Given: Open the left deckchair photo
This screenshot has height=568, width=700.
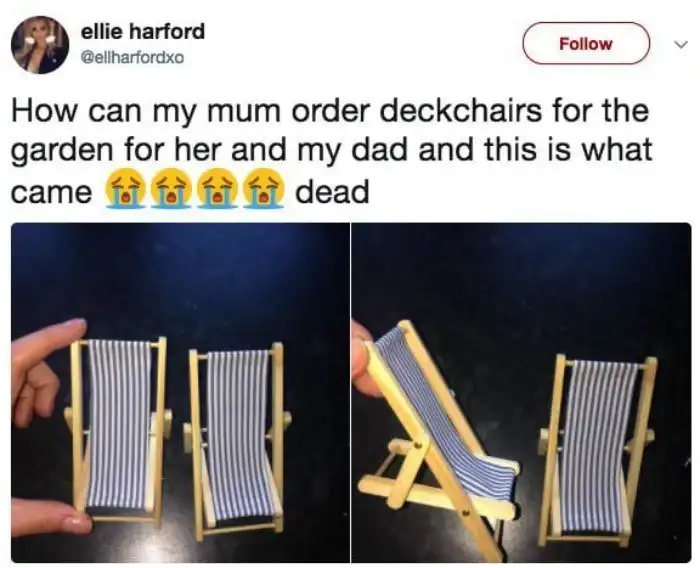Looking at the screenshot, I should [180, 393].
